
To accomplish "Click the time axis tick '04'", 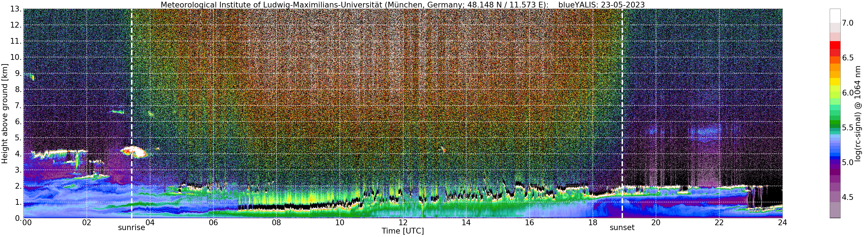I will (150, 222).
